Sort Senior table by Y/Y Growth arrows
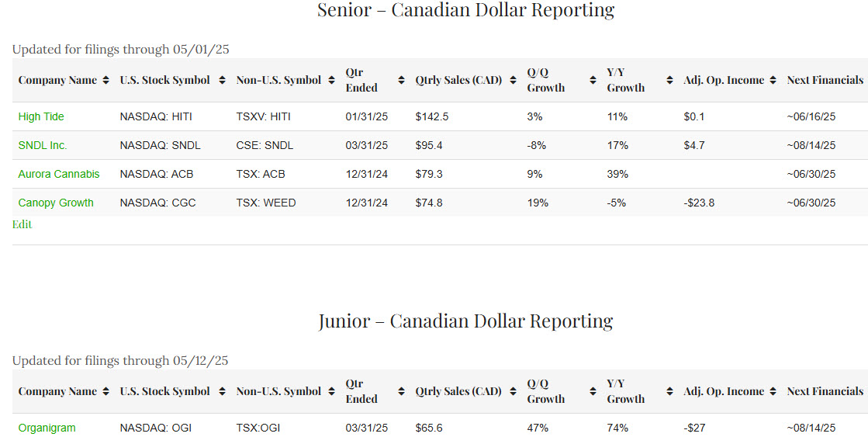Screen dimensions: 868x437 pos(669,80)
